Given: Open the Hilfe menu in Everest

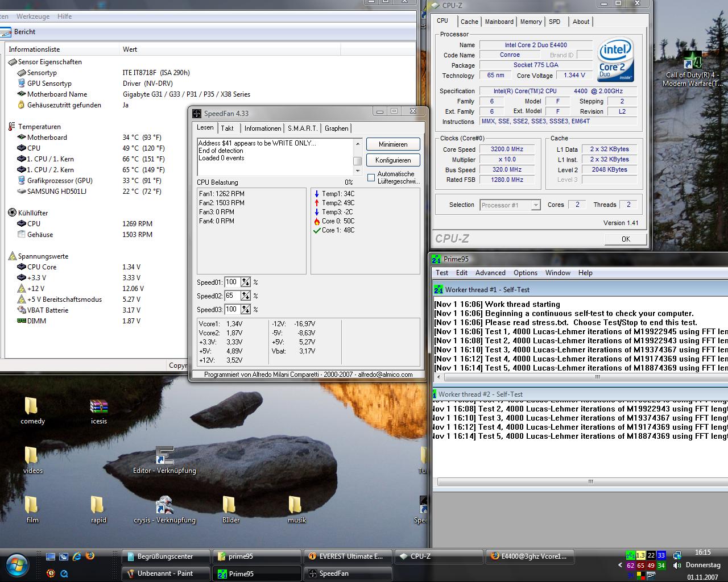Looking at the screenshot, I should coord(64,16).
